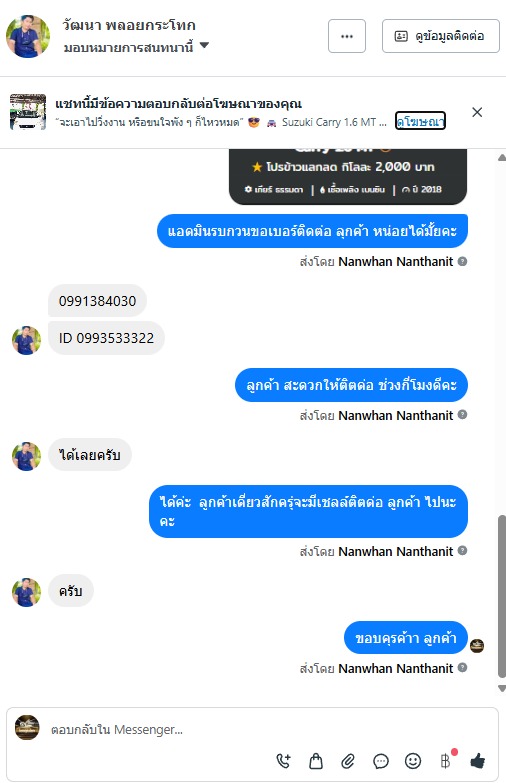Click the Baht payment request icon
The height and width of the screenshot is (783, 506).
446,761
